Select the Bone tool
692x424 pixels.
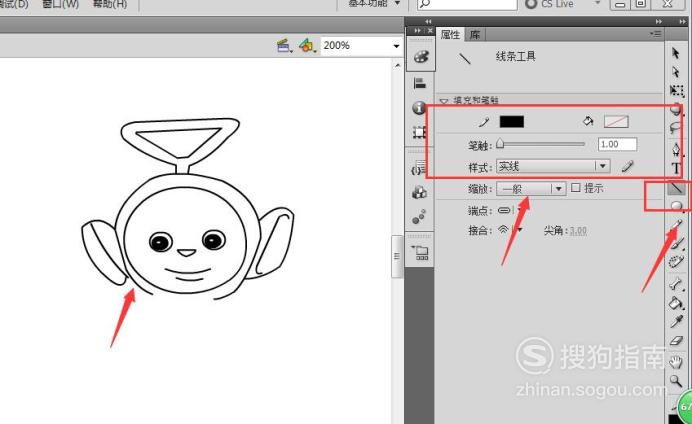tap(676, 284)
